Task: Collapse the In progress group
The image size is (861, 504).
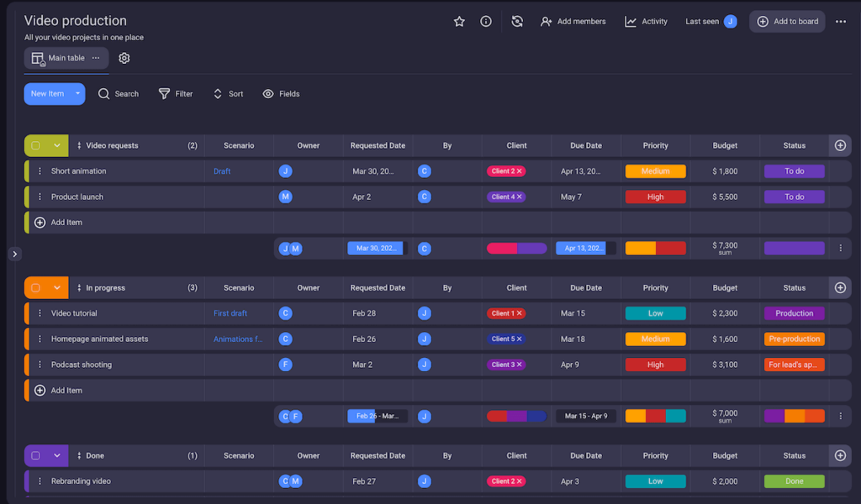Action: pos(57,287)
